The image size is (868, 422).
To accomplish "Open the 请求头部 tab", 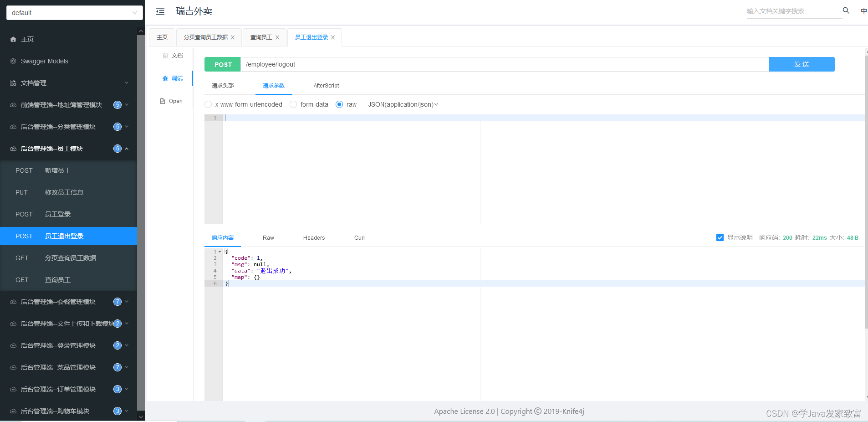I will pos(223,86).
